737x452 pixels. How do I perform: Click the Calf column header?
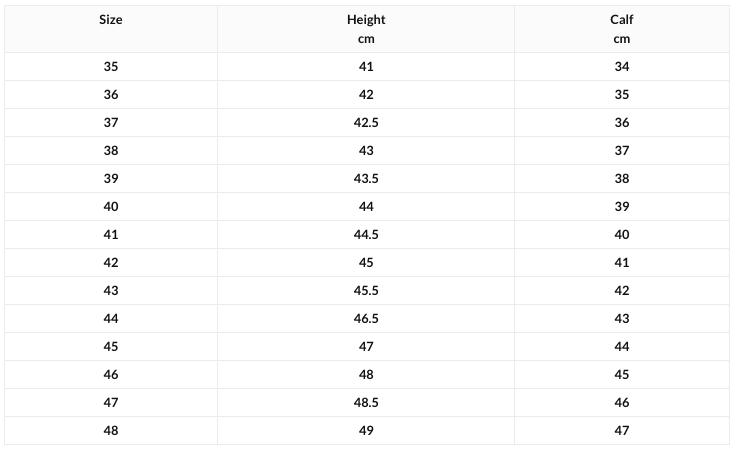coord(622,20)
